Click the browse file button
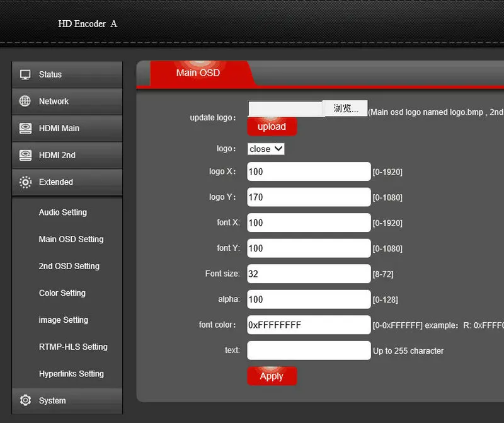Image resolution: width=504 pixels, height=423 pixels. pos(345,108)
